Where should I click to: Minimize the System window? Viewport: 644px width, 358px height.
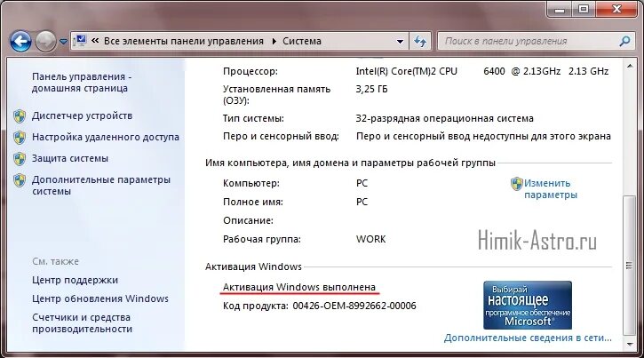[560, 9]
